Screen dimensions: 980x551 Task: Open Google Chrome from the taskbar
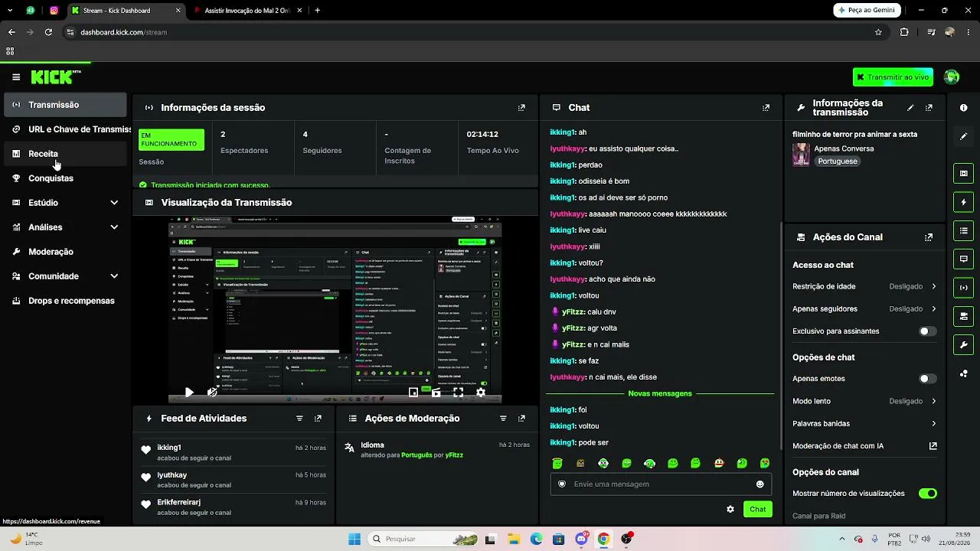603,539
